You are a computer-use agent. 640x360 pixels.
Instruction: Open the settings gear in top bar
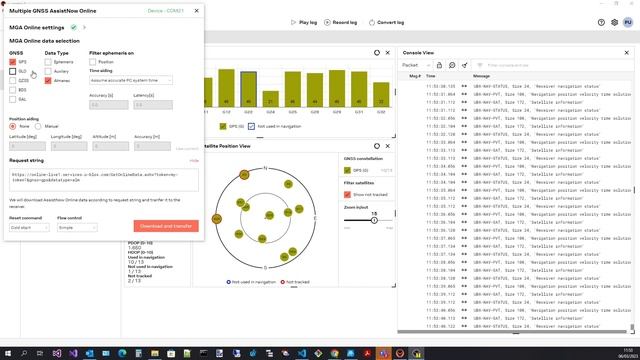coord(614,22)
